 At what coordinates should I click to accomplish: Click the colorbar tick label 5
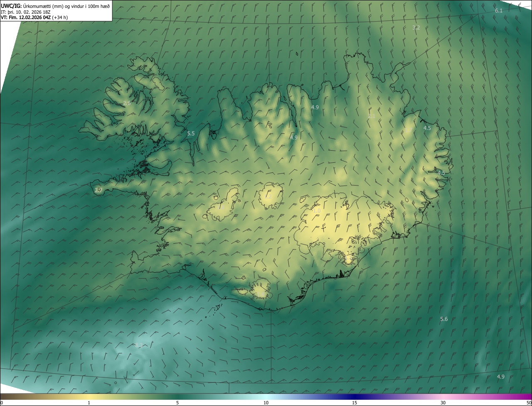click(x=177, y=403)
